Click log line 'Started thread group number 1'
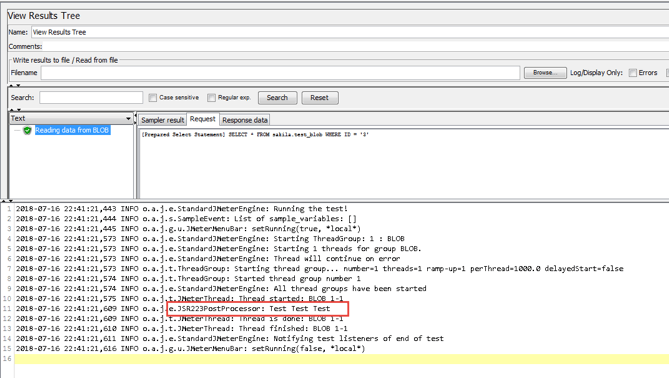The image size is (669, 378). coord(188,278)
